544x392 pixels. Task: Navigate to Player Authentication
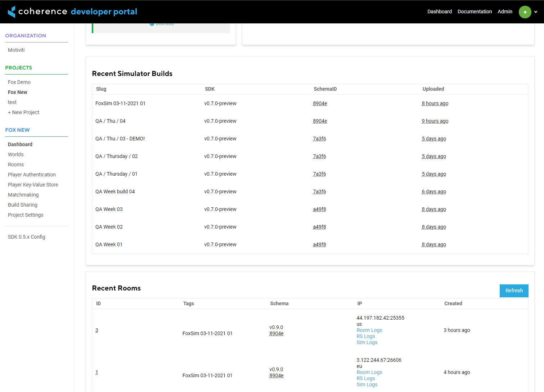tap(32, 175)
